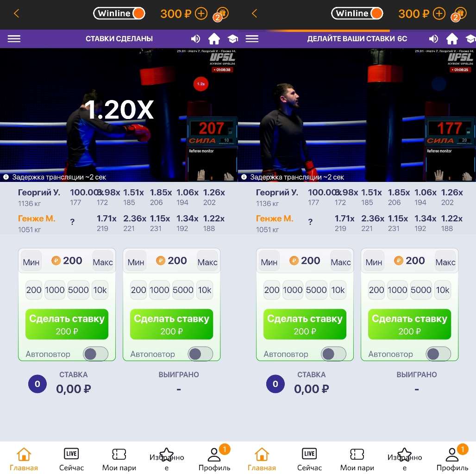This screenshot has width=476, height=474.
Task: Select 5000 preset in second left panel
Action: click(x=183, y=290)
